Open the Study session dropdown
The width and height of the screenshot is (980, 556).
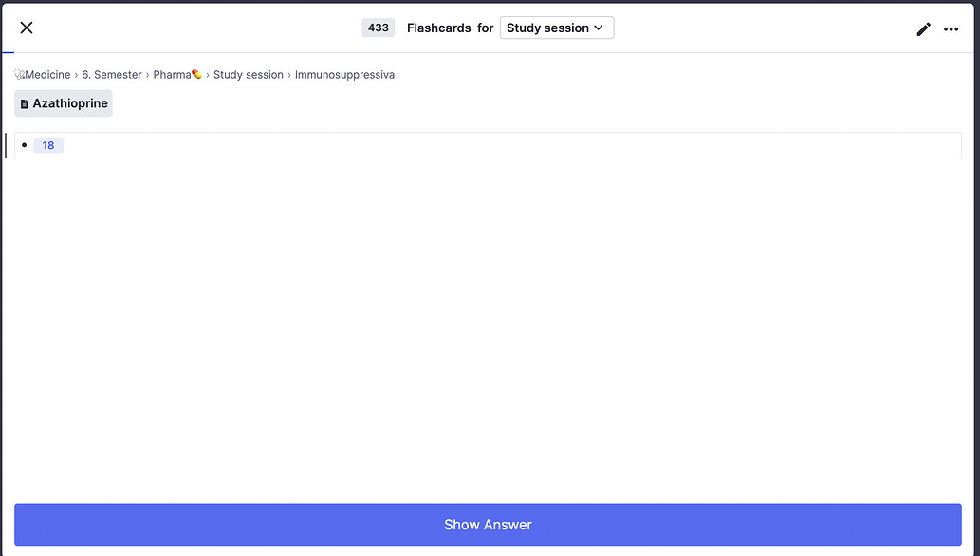[x=556, y=28]
